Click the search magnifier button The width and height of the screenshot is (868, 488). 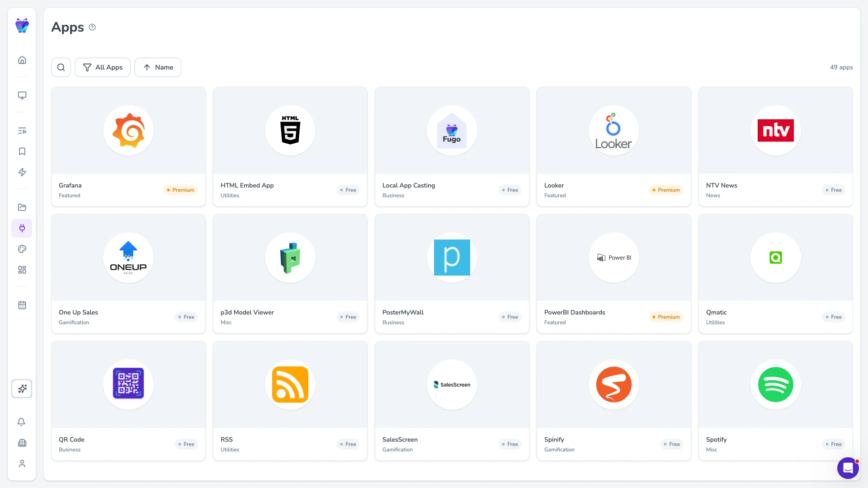[61, 67]
